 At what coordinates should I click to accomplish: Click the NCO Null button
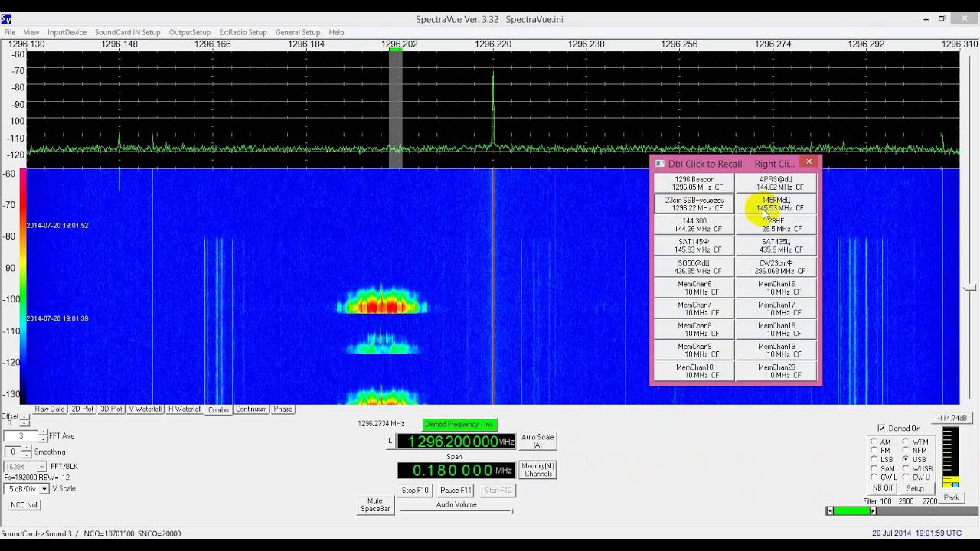[24, 505]
